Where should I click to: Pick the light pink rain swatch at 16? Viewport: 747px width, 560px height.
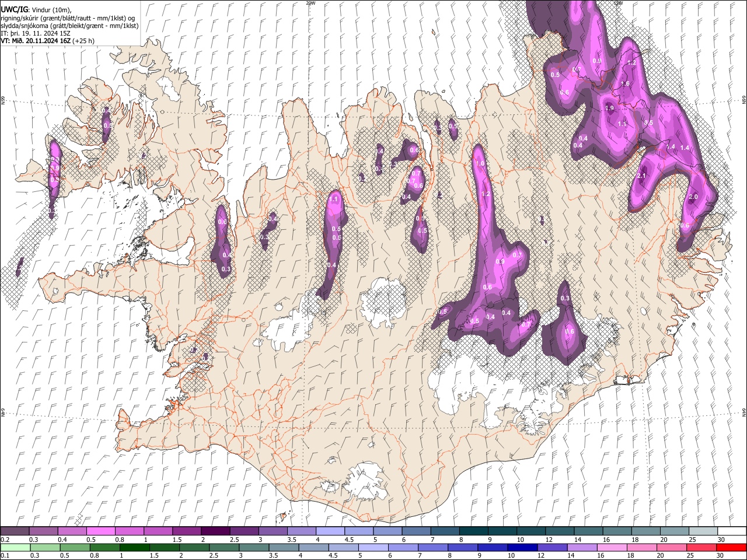(x=612, y=548)
